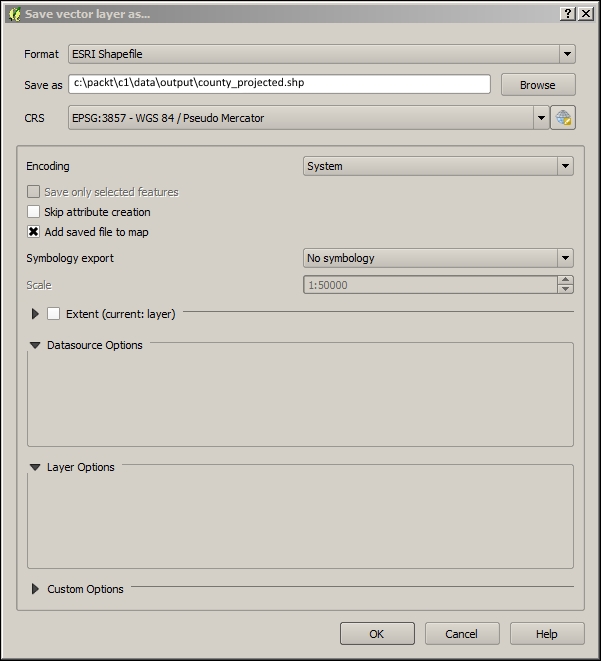Click the CRS selector globe icon

(x=563, y=118)
